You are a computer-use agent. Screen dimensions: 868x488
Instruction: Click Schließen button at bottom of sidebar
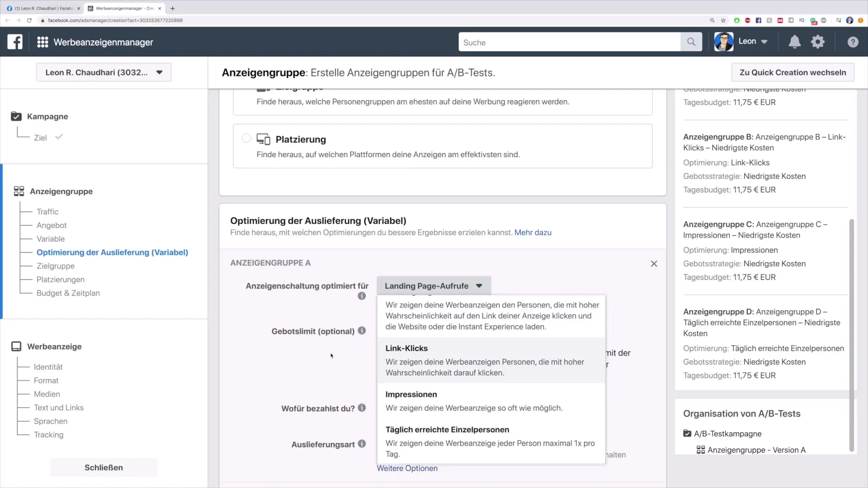[103, 468]
